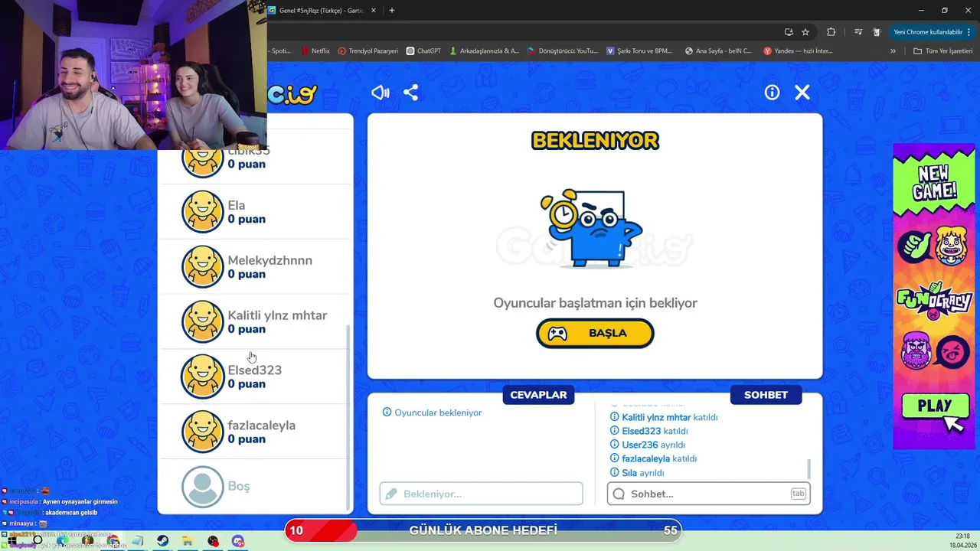Click the tab key hint in chat box
Viewport: 980px width, 551px height.
tap(798, 494)
